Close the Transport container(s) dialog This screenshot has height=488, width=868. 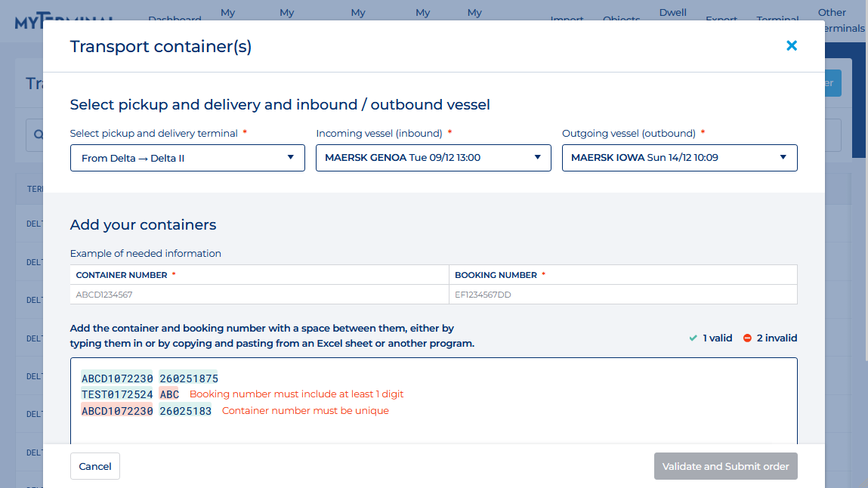pyautogui.click(x=792, y=46)
